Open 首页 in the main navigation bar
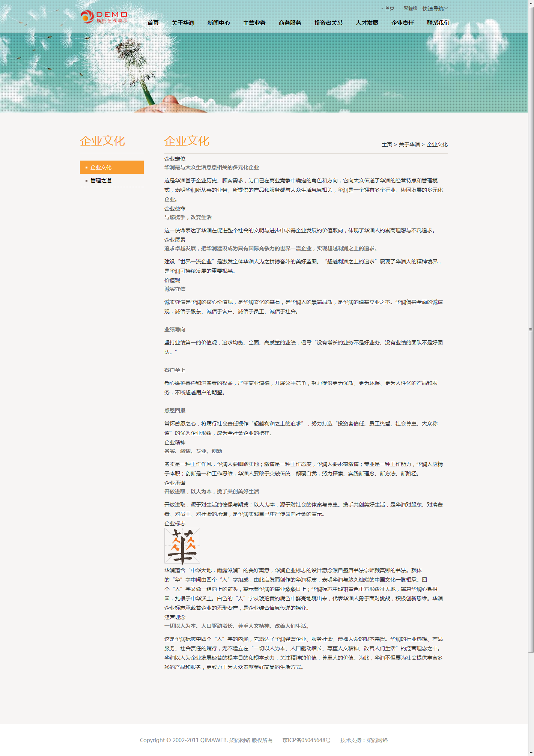This screenshot has width=534, height=756. pos(153,23)
